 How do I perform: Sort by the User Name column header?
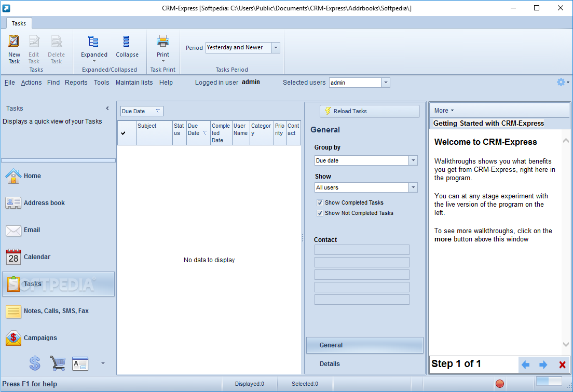(x=241, y=133)
